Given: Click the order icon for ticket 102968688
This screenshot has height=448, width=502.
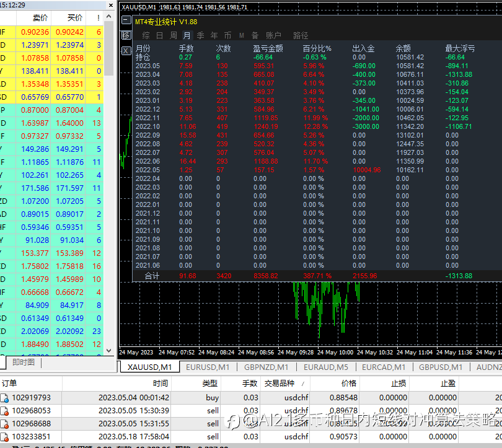Looking at the screenshot, I should tap(4, 424).
